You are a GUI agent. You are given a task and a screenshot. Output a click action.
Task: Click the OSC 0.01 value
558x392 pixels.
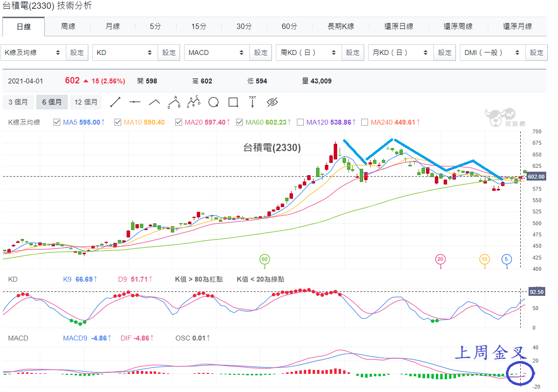coord(192,338)
